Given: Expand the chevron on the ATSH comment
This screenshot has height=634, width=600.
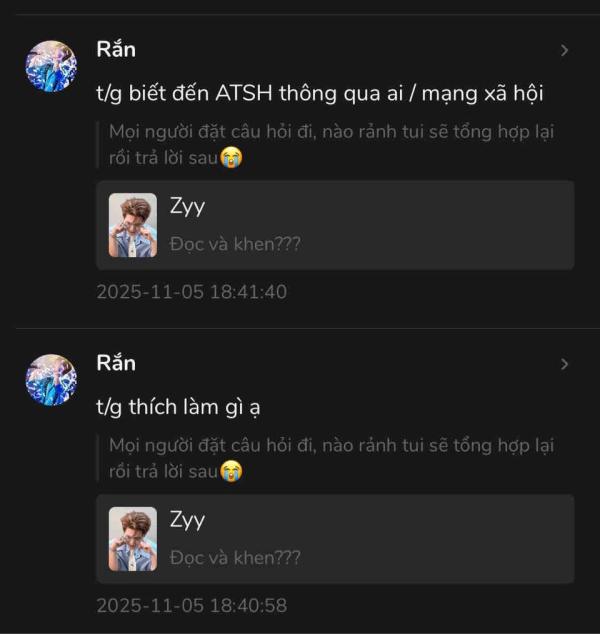Looking at the screenshot, I should click(x=564, y=50).
